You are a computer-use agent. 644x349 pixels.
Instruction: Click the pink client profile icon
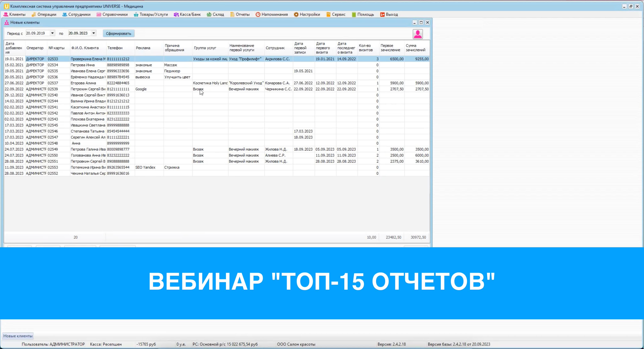(x=417, y=34)
